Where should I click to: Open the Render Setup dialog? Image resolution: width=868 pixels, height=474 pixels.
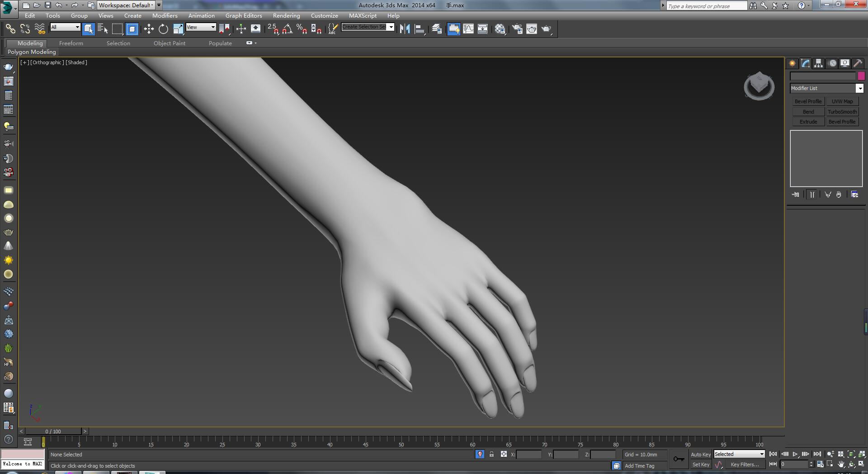click(517, 29)
